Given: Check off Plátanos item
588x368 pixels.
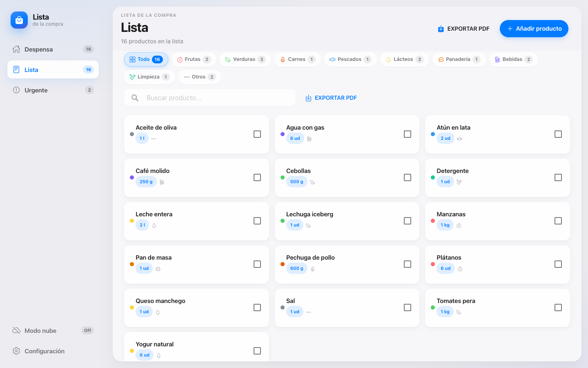Looking at the screenshot, I should click(558, 264).
